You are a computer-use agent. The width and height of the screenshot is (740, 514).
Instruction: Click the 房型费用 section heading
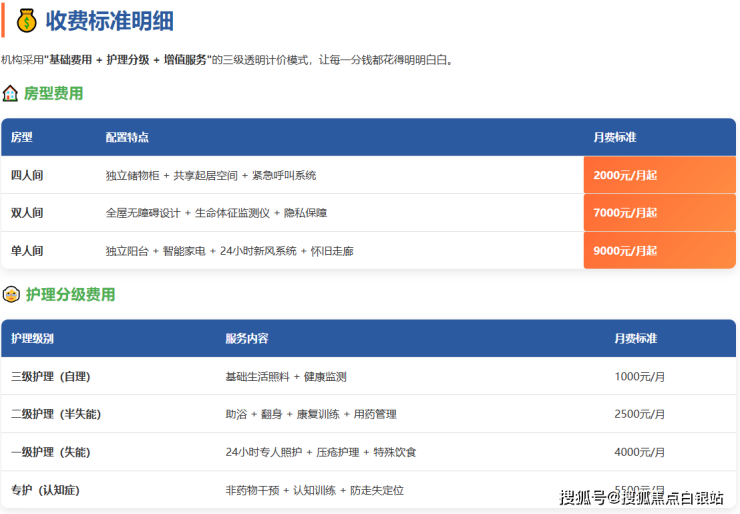[53, 93]
